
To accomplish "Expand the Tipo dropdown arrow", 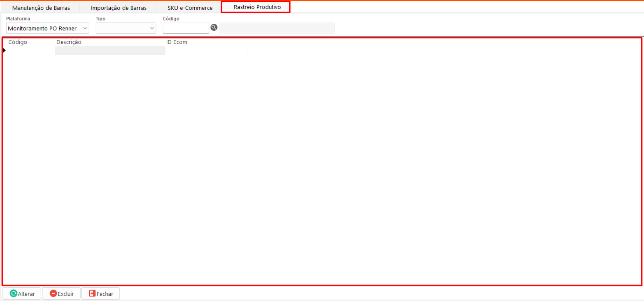I will click(x=152, y=28).
